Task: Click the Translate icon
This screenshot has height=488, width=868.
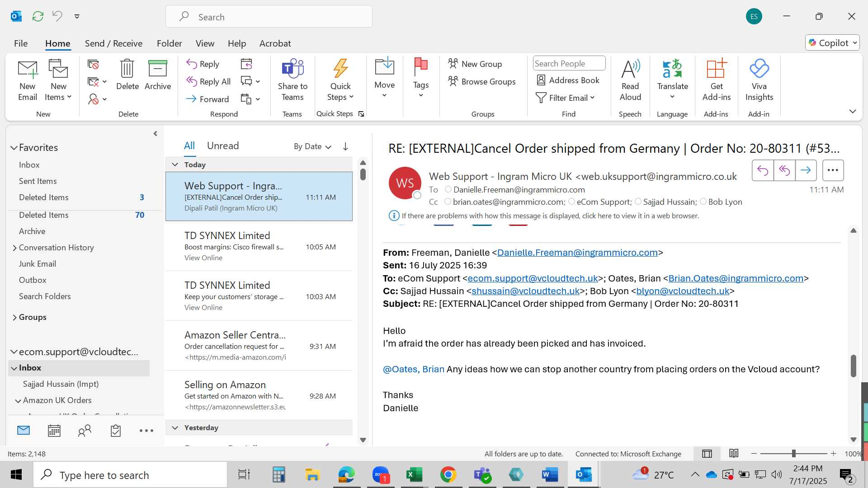Action: (672, 69)
